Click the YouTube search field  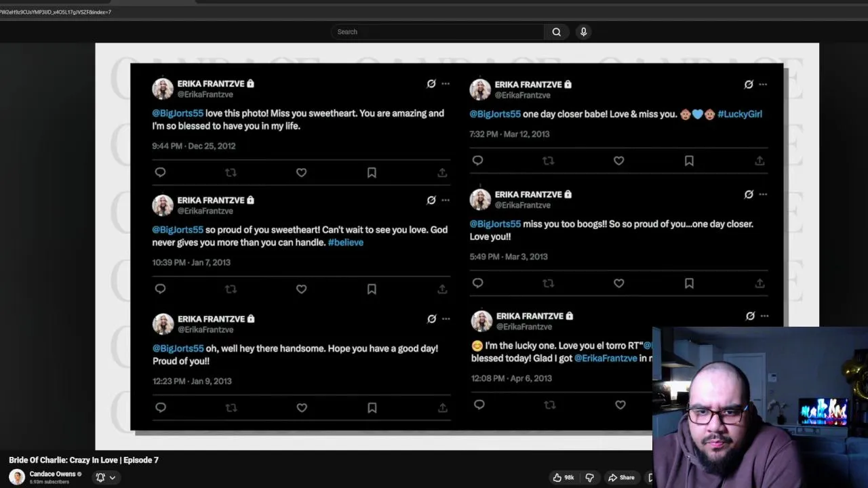click(x=437, y=32)
